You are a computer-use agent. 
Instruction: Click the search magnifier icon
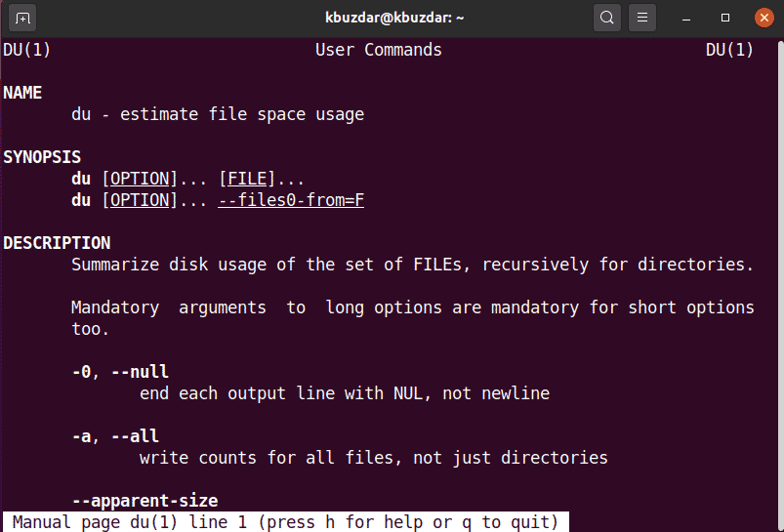tap(607, 18)
